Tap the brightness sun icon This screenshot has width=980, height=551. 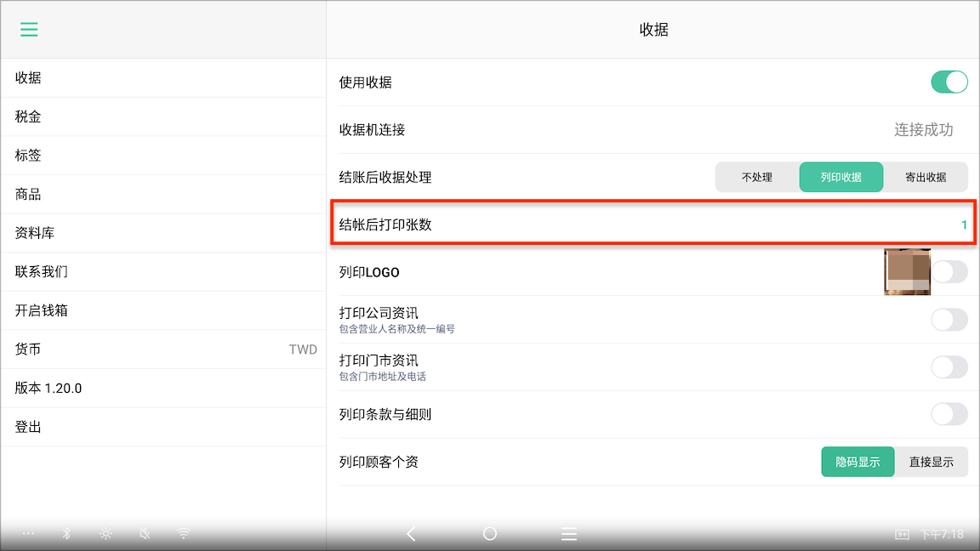pos(105,533)
